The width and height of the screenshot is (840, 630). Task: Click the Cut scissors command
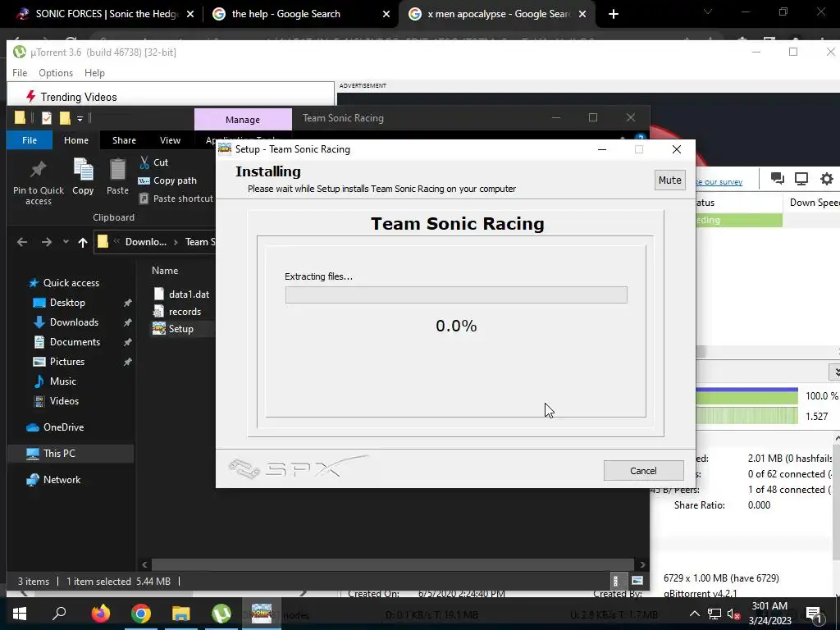coord(153,162)
